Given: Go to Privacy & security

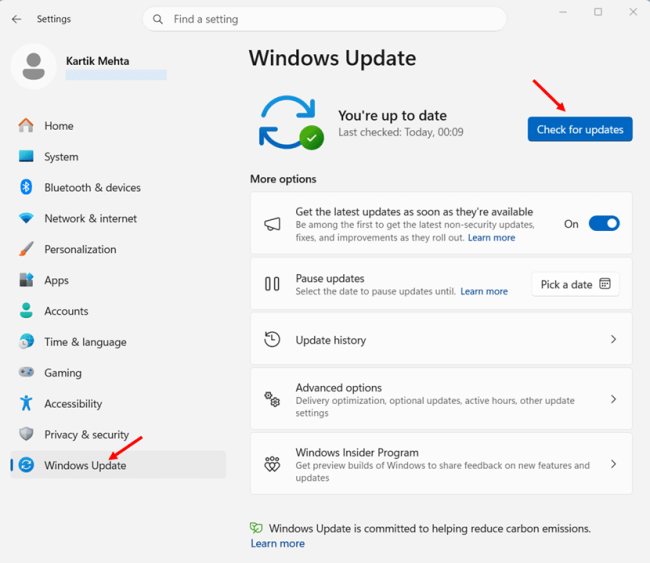Looking at the screenshot, I should 118,434.
